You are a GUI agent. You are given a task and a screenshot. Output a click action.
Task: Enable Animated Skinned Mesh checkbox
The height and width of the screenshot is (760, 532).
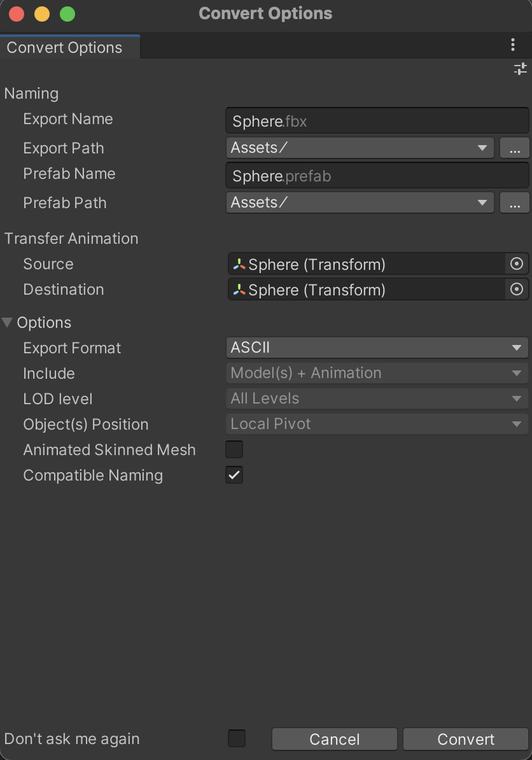click(x=234, y=449)
